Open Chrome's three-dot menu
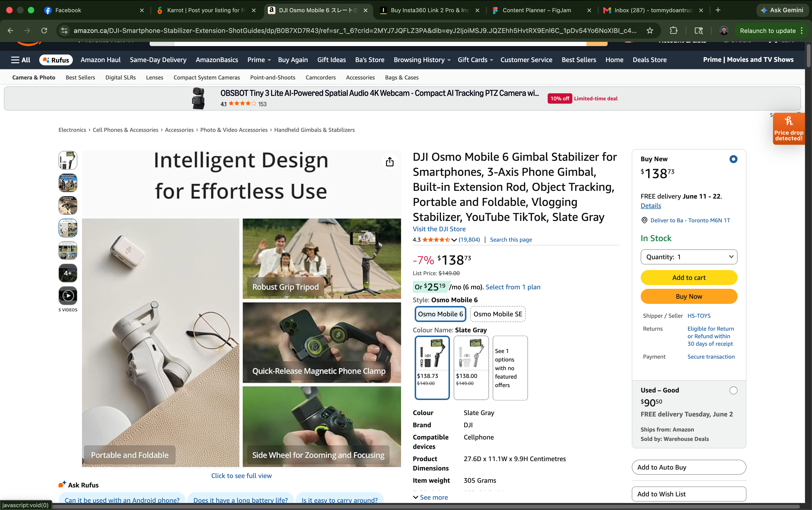This screenshot has height=510, width=812. (802, 31)
